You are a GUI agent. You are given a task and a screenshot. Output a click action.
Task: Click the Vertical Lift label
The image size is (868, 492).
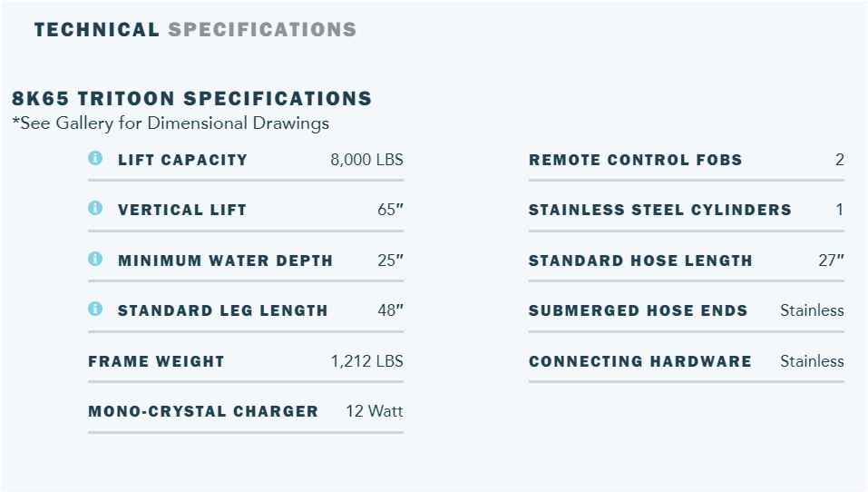[182, 210]
